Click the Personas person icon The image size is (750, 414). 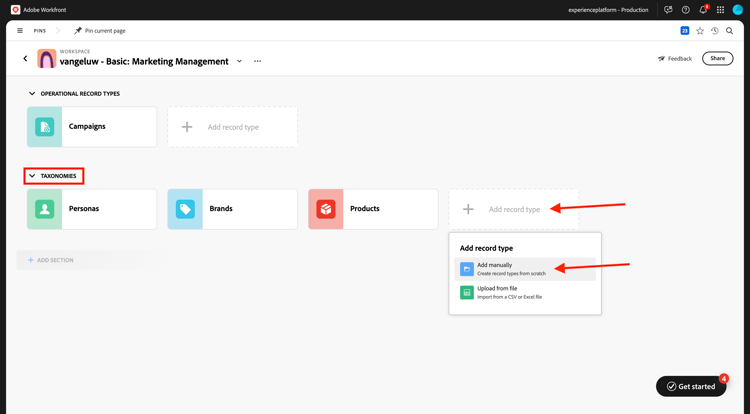pyautogui.click(x=44, y=209)
